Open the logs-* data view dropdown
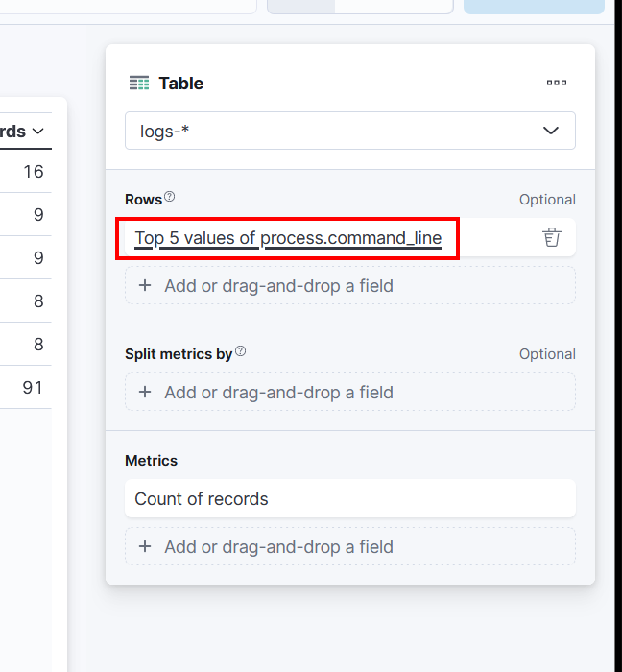 (x=350, y=131)
